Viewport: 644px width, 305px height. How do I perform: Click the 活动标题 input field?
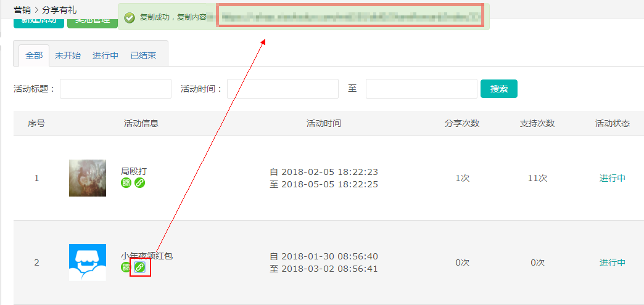115,89
